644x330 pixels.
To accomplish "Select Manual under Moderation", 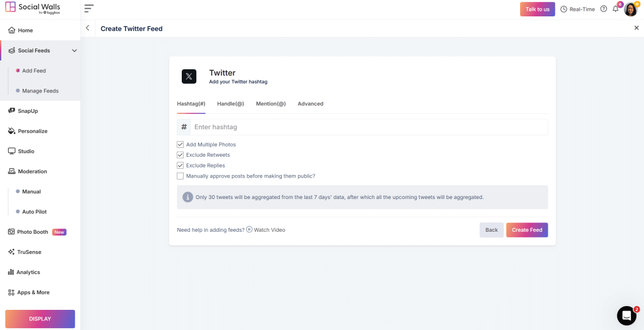I will click(x=31, y=191).
